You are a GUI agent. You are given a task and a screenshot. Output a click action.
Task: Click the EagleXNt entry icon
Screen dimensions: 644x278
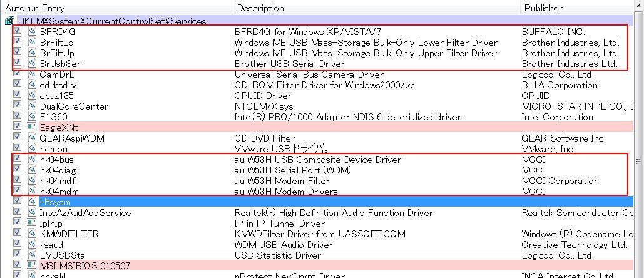coord(32,127)
